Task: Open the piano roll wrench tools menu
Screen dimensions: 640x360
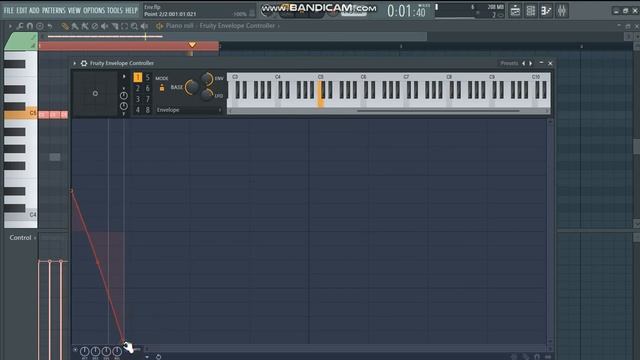Action: click(20, 26)
